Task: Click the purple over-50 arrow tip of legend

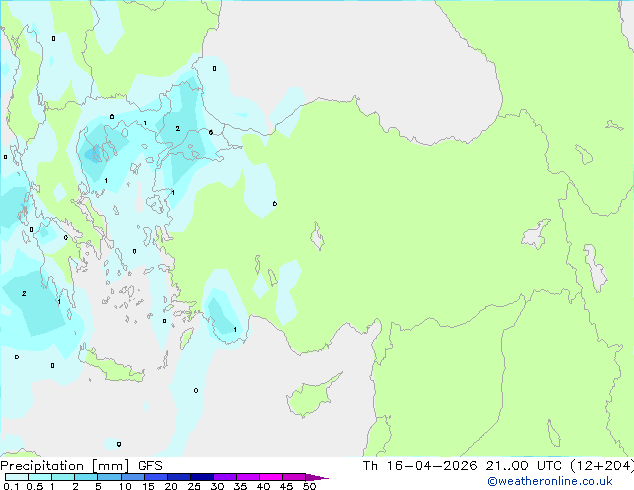Action: (x=317, y=477)
